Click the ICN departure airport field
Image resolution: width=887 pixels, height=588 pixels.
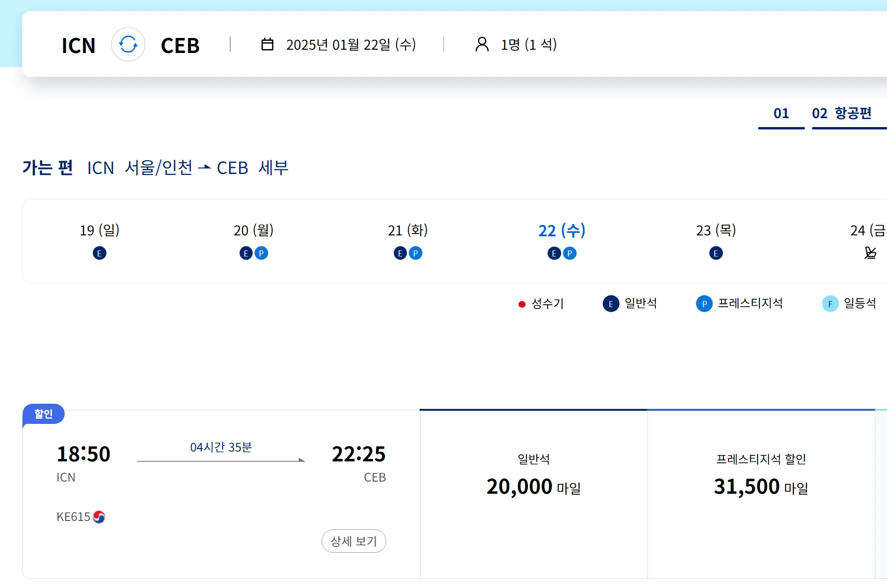pyautogui.click(x=78, y=45)
